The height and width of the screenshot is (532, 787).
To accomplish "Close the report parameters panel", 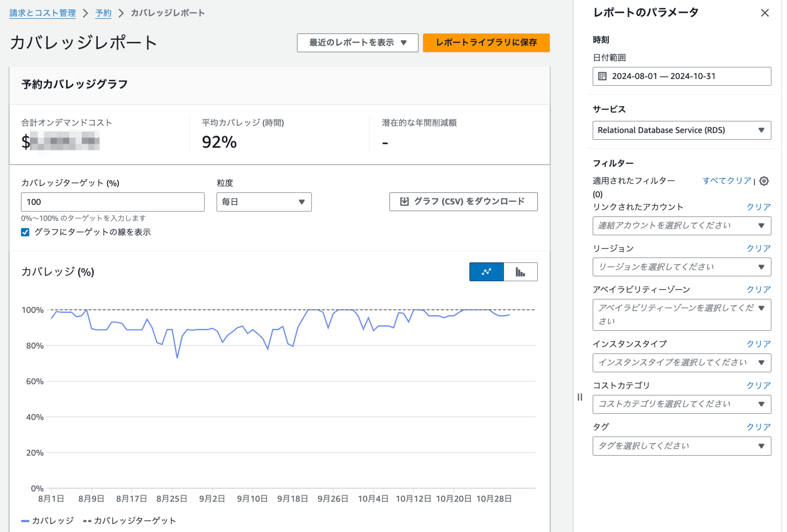I will pyautogui.click(x=764, y=13).
